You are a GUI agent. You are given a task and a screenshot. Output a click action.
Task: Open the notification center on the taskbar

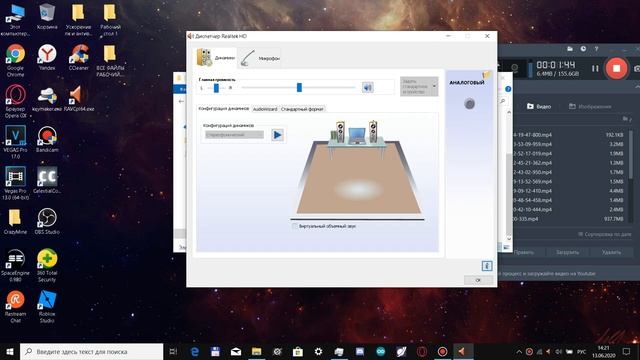coord(627,351)
